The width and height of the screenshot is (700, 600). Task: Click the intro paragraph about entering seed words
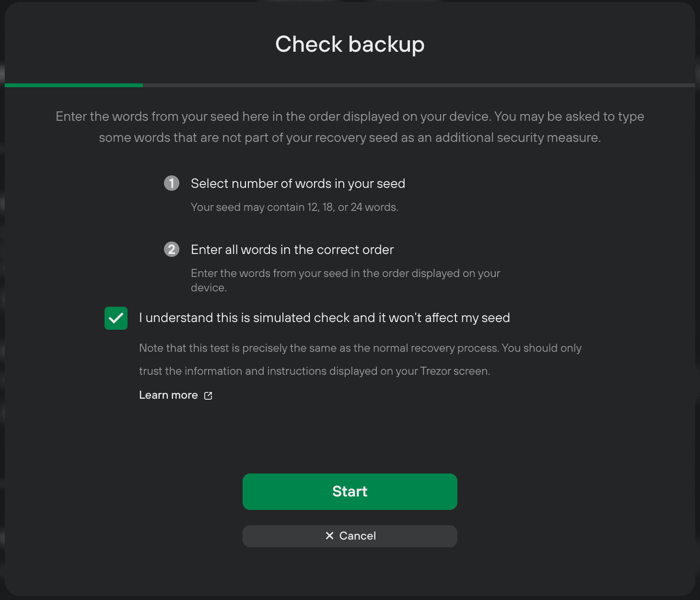(350, 127)
